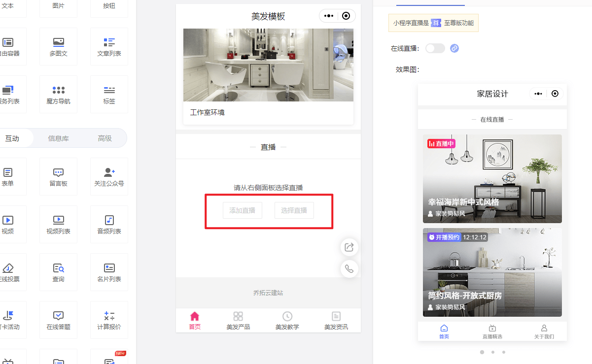Select the 留言板 message board component
The width and height of the screenshot is (592, 364).
(58, 176)
